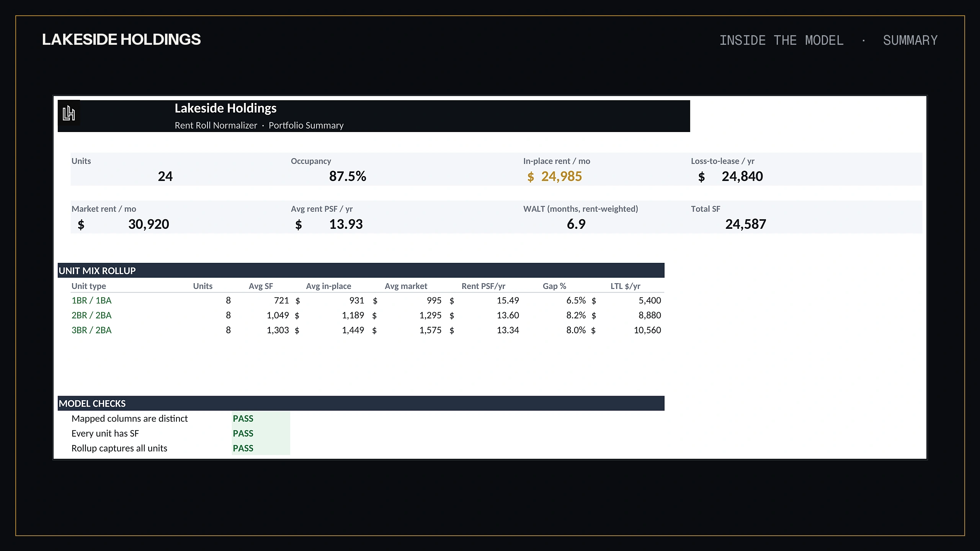Click the SUMMARY header label

pos(910,40)
